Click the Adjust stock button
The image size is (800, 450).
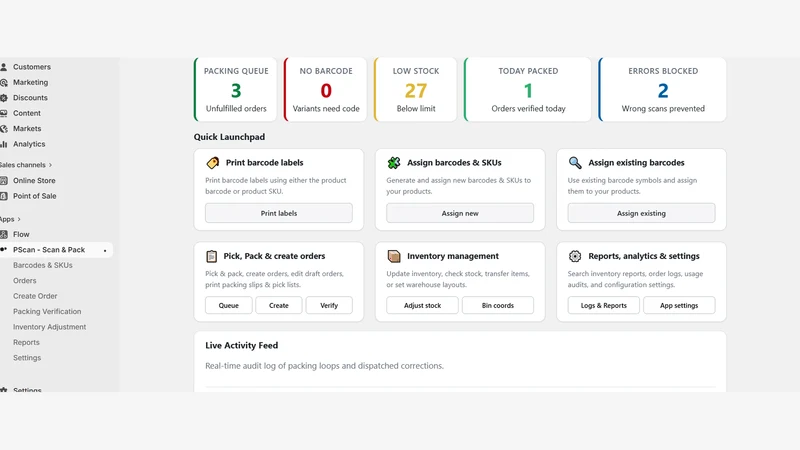(422, 305)
